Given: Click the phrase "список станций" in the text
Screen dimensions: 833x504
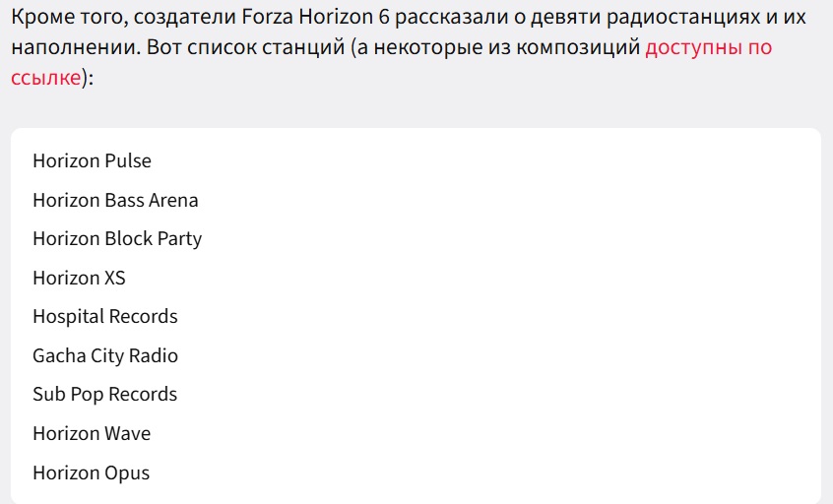Looking at the screenshot, I should tap(266, 48).
